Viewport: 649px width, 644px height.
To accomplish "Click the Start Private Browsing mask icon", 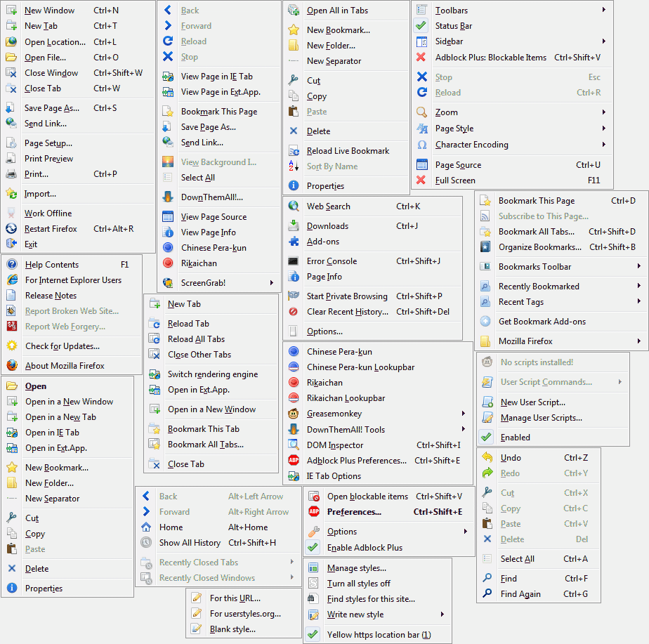I will tap(294, 296).
